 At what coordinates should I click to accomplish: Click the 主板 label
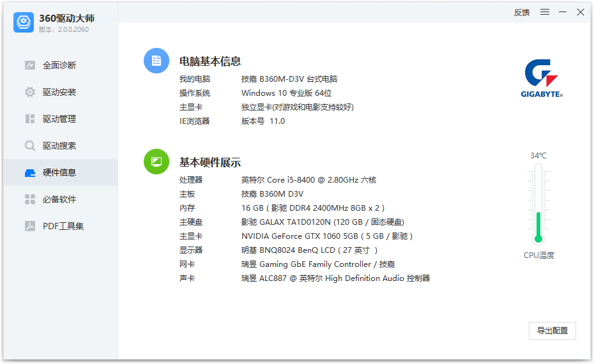(187, 194)
